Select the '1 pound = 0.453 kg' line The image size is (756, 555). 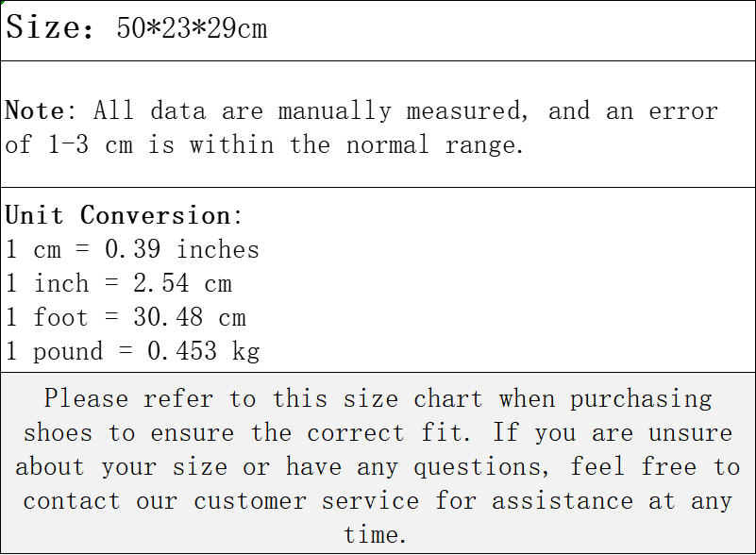coord(133,351)
